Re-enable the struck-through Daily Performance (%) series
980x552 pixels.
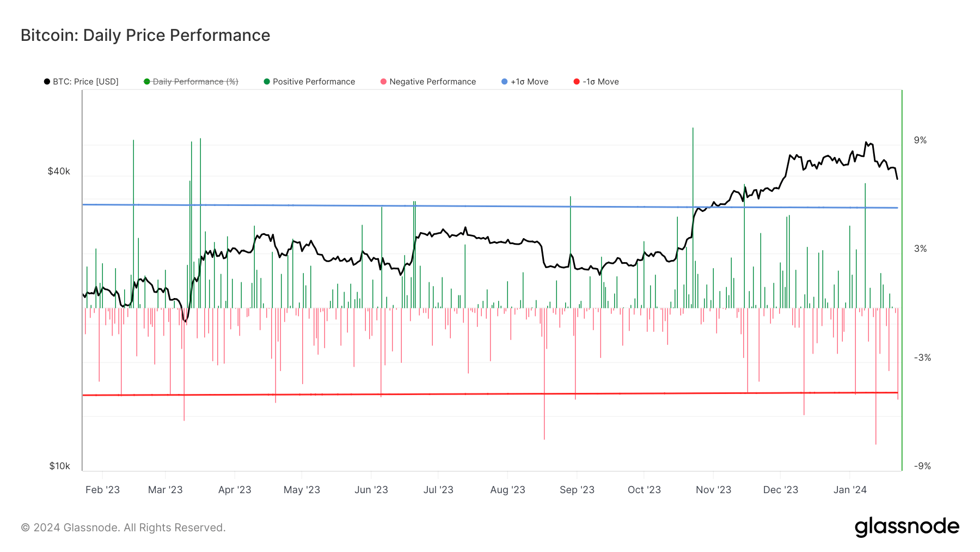pos(195,81)
